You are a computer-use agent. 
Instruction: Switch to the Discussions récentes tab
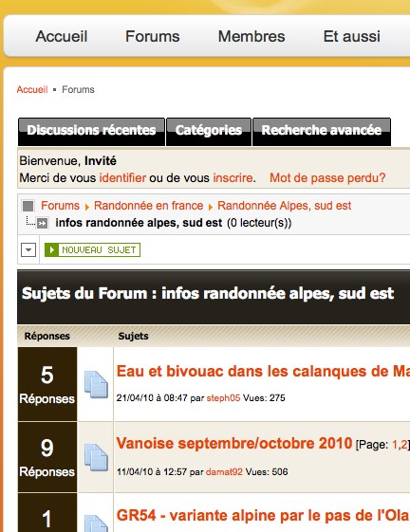(91, 132)
